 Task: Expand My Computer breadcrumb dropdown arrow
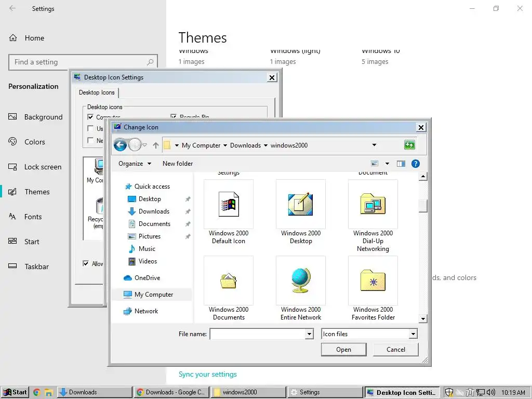[225, 145]
